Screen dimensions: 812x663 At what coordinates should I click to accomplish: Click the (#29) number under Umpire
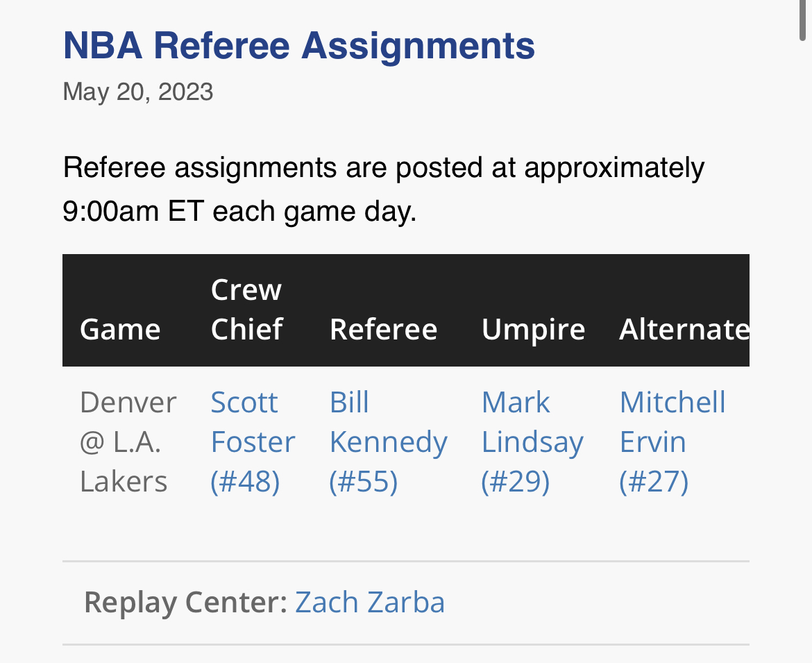tap(516, 481)
